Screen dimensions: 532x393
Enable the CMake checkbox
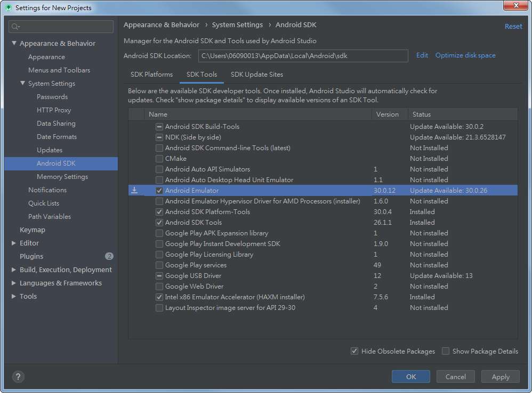[159, 159]
